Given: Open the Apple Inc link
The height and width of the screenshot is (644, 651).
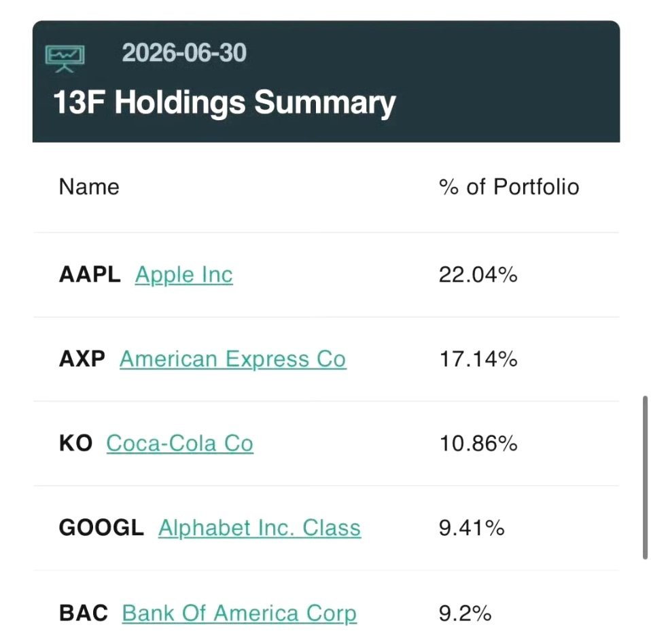Looking at the screenshot, I should (184, 275).
